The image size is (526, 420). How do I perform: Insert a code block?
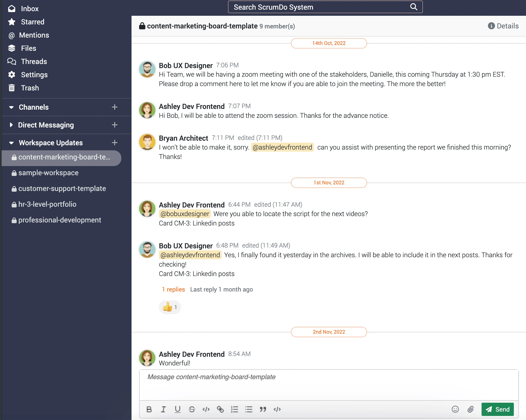(277, 409)
